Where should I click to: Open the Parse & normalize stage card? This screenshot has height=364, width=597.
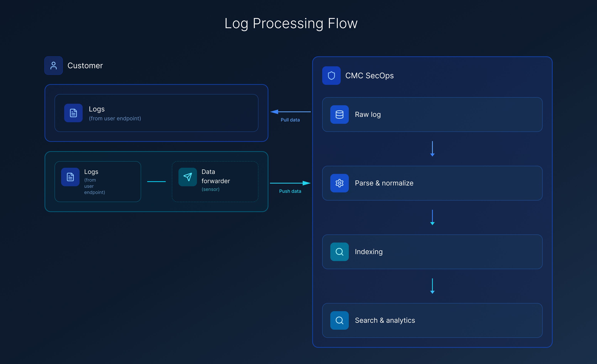click(432, 183)
